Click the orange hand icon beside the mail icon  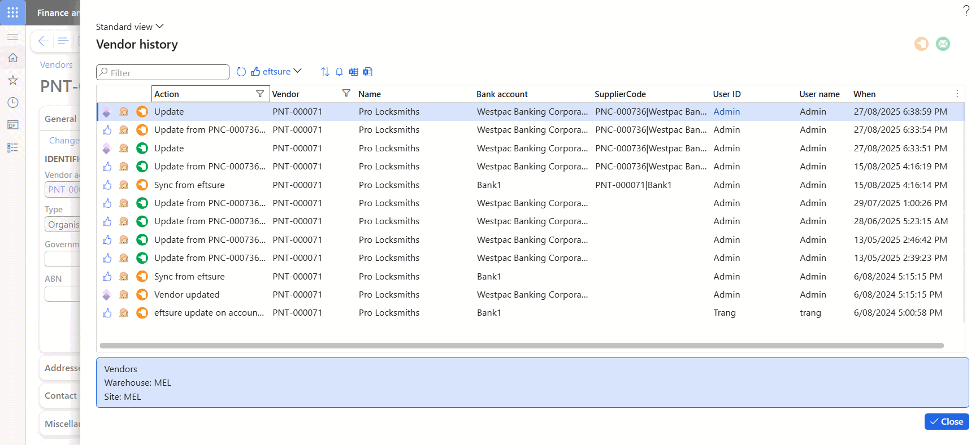click(x=921, y=43)
